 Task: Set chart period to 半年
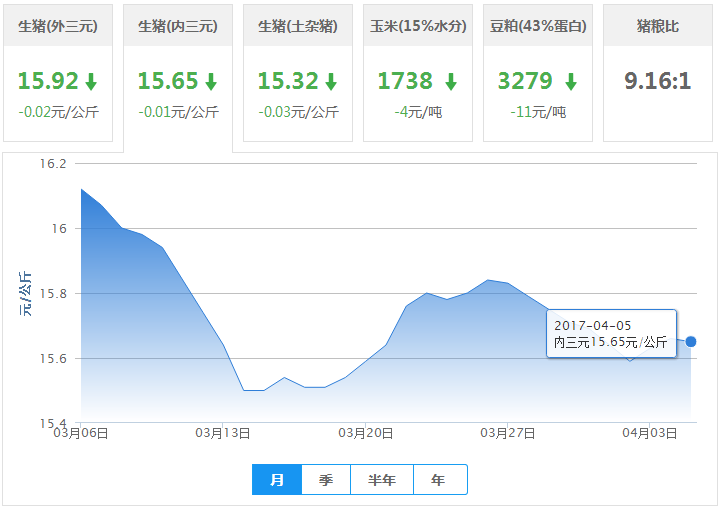(382, 480)
